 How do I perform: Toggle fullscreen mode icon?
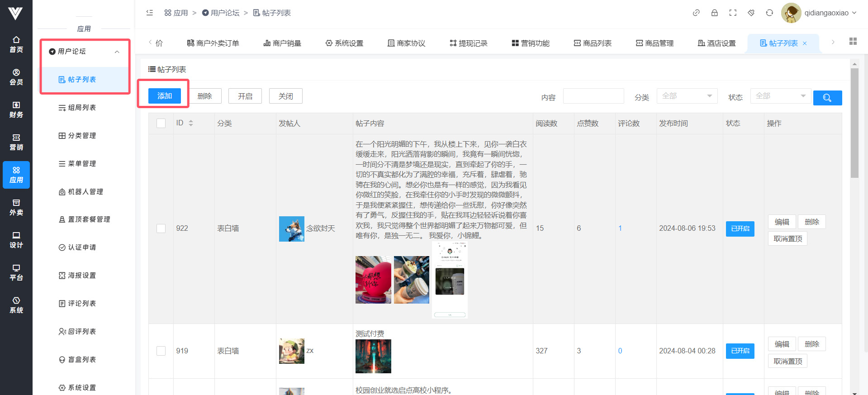(733, 13)
